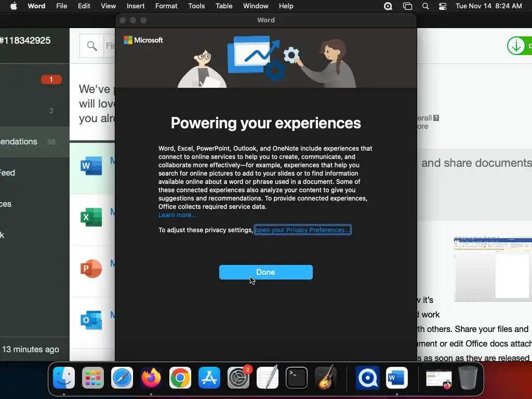
Task: Open the Trash from the Dock
Action: tap(468, 378)
